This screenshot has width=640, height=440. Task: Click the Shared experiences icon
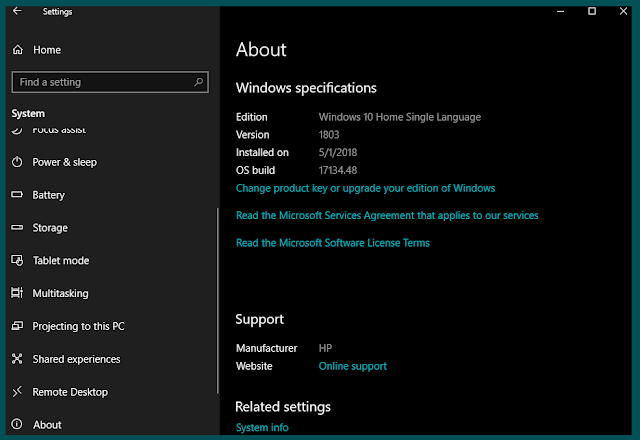click(x=17, y=359)
